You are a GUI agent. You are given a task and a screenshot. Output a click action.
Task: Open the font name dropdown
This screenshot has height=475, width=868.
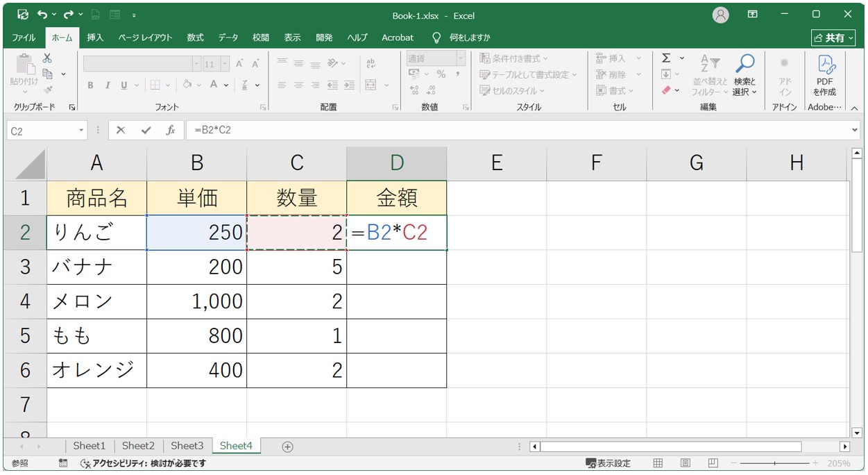[196, 64]
